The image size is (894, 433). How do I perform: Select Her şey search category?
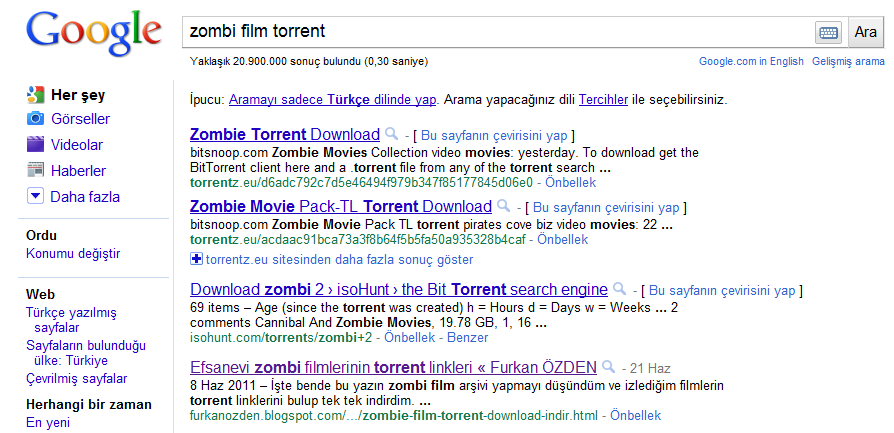[78, 95]
